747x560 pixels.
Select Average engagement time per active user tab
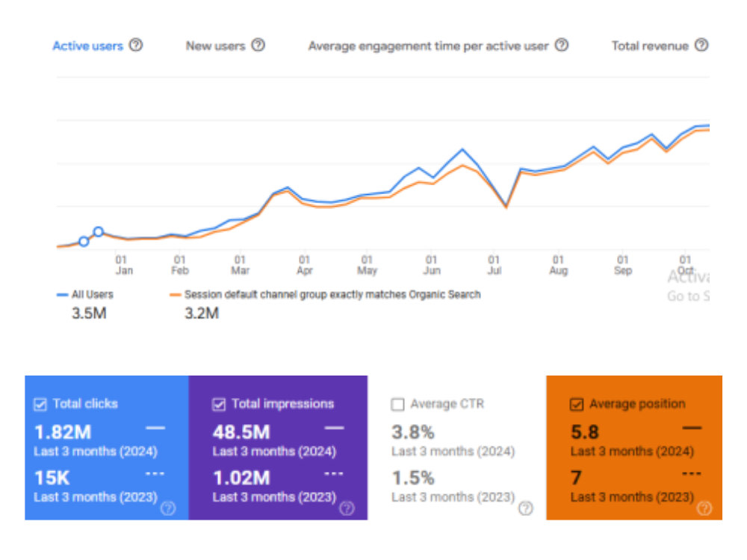pos(428,46)
